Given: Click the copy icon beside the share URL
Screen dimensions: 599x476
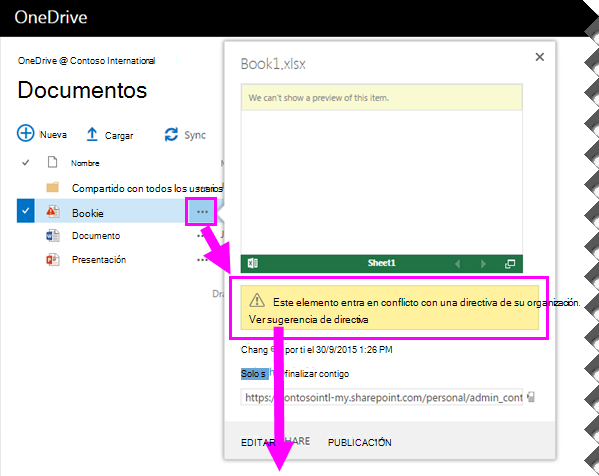Looking at the screenshot, I should tap(531, 397).
